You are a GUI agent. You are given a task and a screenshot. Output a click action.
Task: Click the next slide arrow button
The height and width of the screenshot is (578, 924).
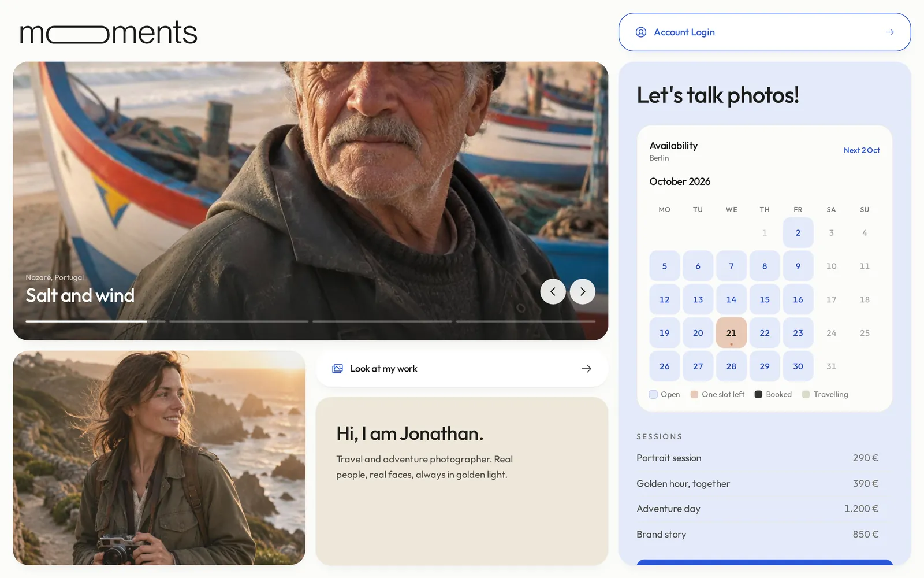pyautogui.click(x=583, y=291)
